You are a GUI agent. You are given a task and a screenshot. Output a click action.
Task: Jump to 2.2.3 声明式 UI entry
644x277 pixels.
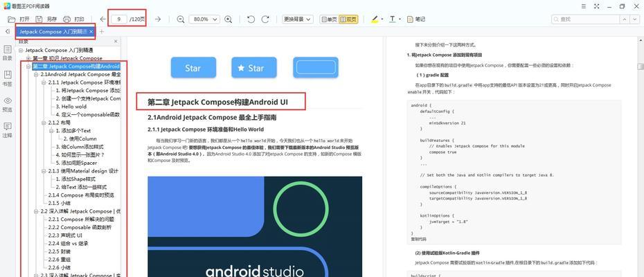(x=66, y=235)
